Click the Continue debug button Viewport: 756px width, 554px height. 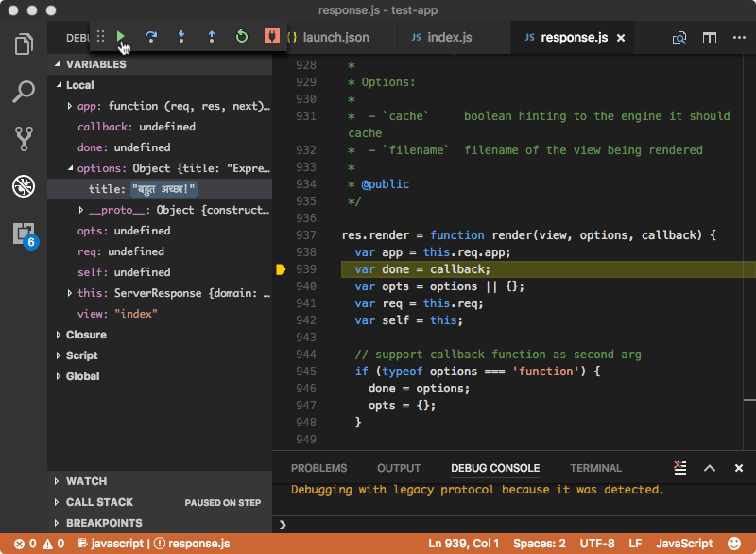point(121,36)
